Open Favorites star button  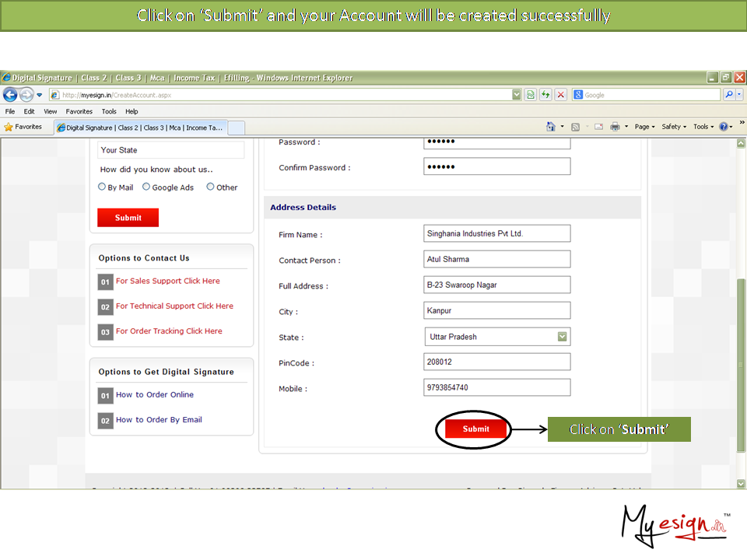[23, 127]
